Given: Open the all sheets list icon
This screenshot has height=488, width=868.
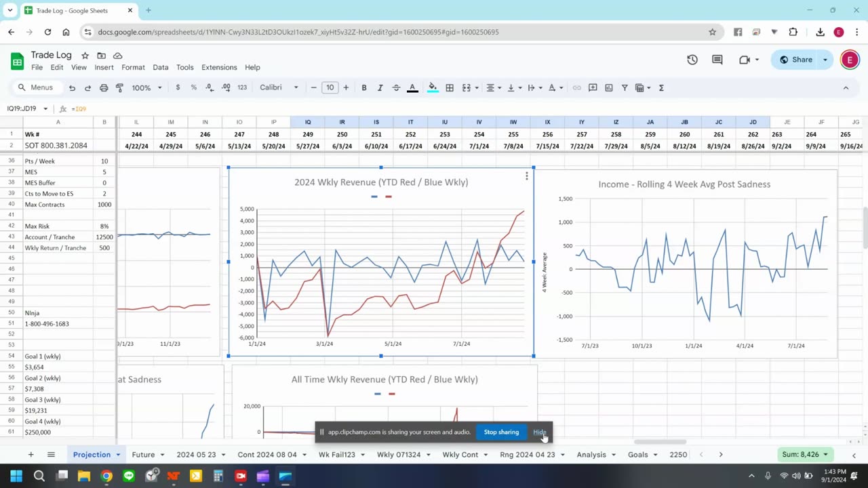Looking at the screenshot, I should 51,454.
